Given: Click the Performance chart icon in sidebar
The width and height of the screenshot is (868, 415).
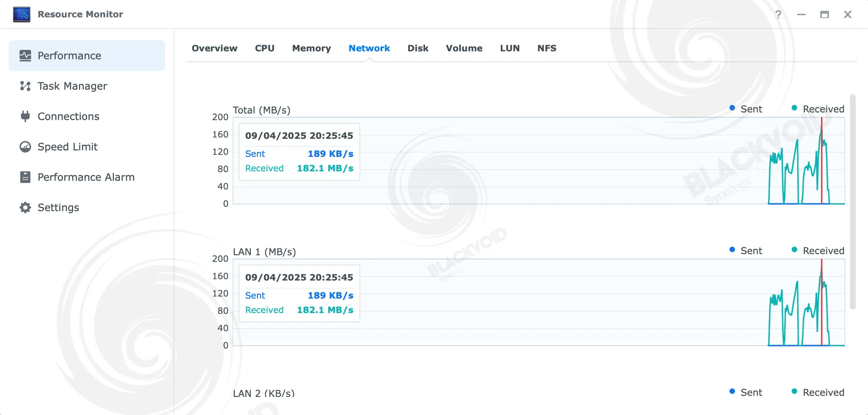Looking at the screenshot, I should [x=25, y=56].
